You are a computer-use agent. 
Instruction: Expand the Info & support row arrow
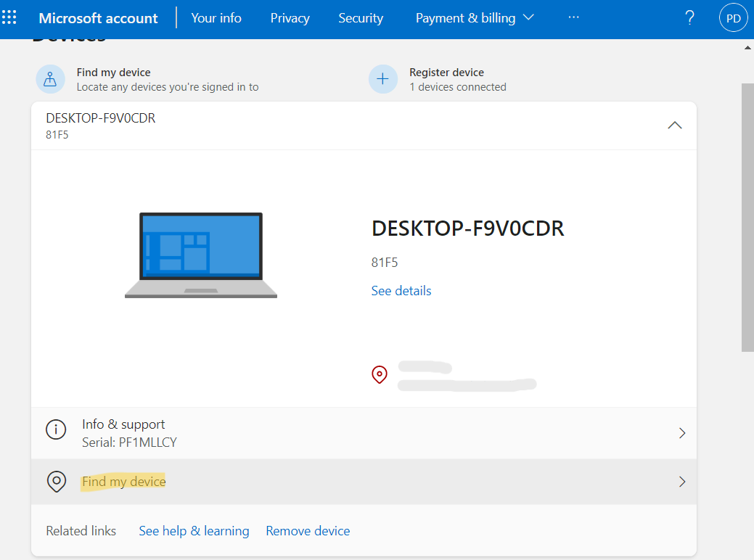point(681,433)
